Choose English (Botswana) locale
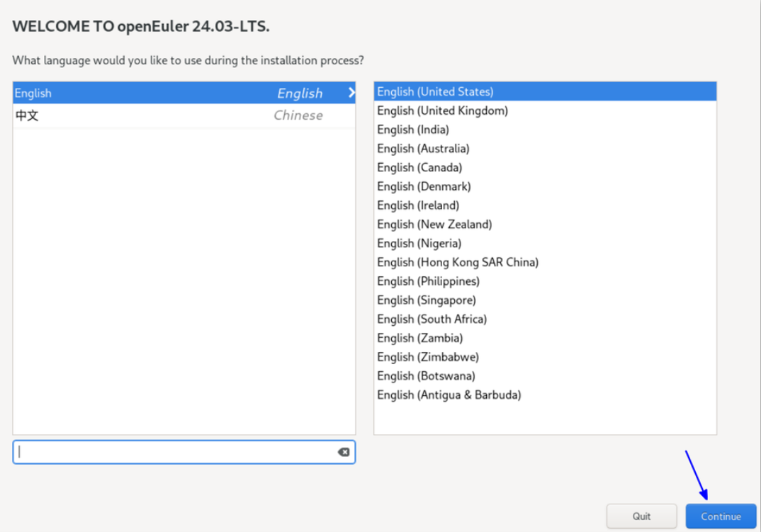The image size is (761, 532). pyautogui.click(x=545, y=375)
